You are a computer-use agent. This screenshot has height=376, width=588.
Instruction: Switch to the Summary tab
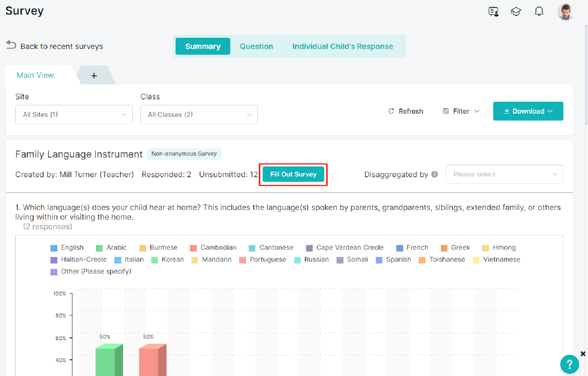[203, 46]
